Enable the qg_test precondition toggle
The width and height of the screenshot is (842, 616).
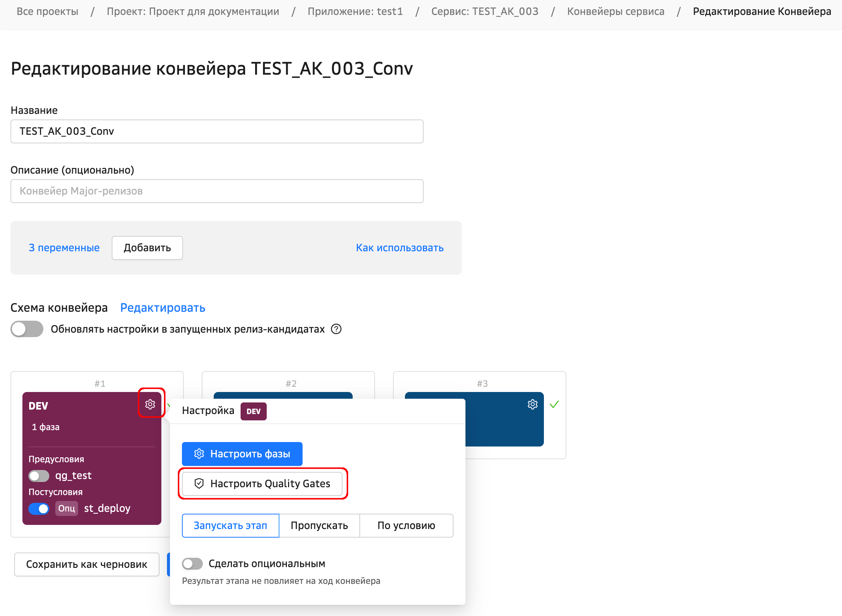coord(39,476)
